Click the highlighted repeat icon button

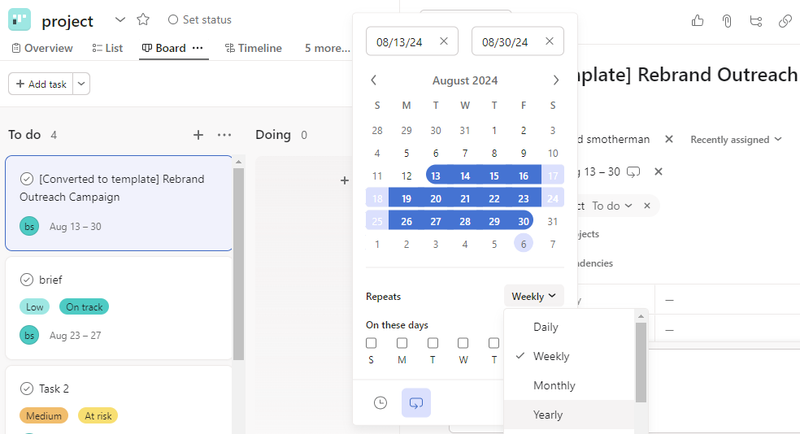point(416,403)
